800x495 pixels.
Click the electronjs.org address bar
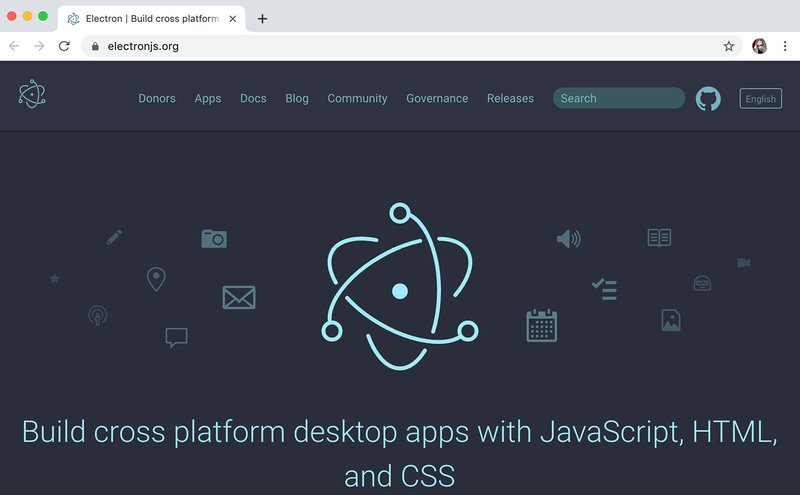click(x=412, y=46)
